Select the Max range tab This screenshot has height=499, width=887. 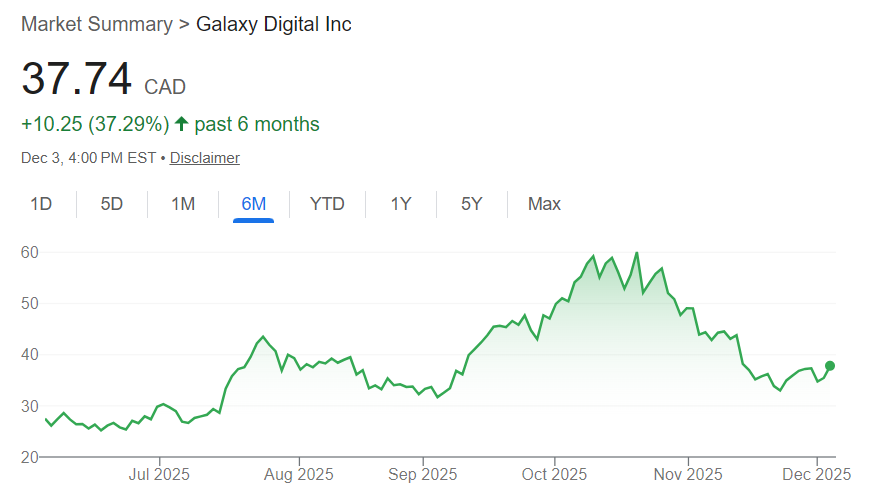coord(544,204)
